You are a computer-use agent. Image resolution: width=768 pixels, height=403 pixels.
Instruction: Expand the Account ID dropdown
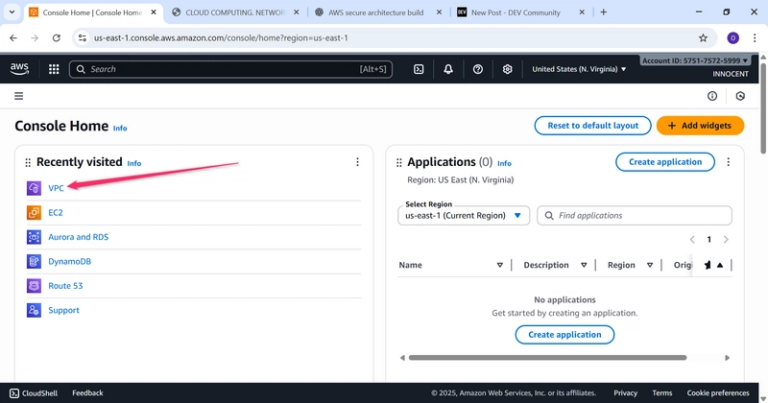coord(695,61)
